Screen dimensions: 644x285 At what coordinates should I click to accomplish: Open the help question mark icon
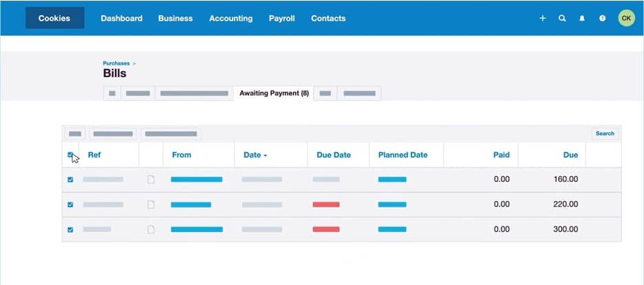[602, 19]
